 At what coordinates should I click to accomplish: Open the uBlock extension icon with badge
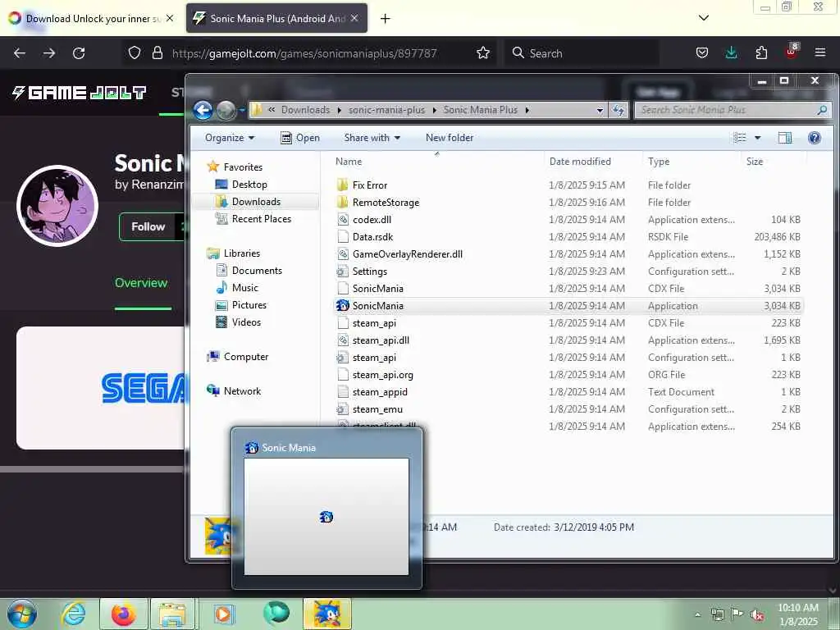click(x=792, y=52)
